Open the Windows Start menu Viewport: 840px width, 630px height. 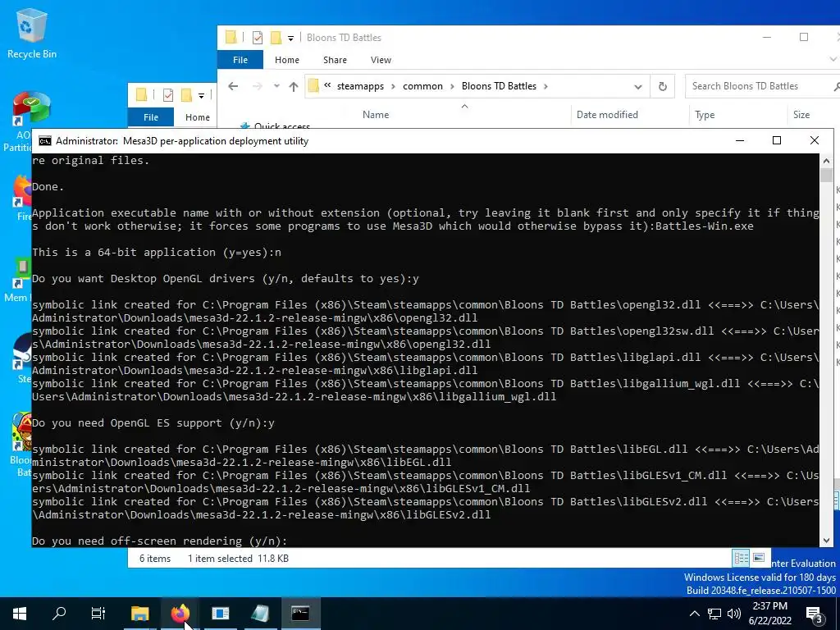click(x=20, y=614)
